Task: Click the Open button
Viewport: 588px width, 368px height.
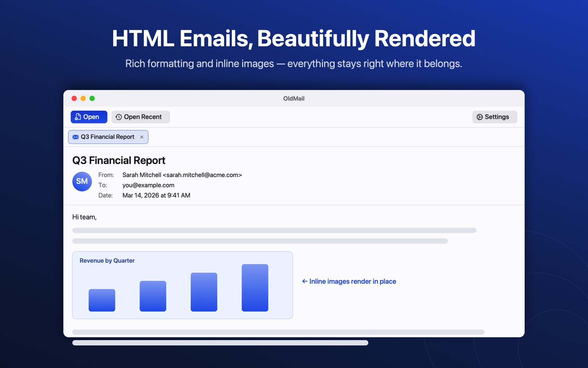Action: 89,117
